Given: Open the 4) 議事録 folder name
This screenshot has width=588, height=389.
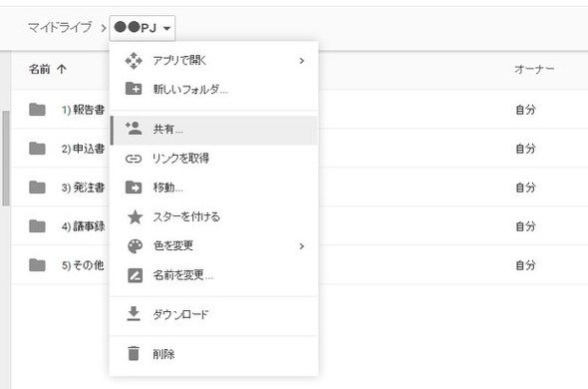Looking at the screenshot, I should [x=84, y=226].
